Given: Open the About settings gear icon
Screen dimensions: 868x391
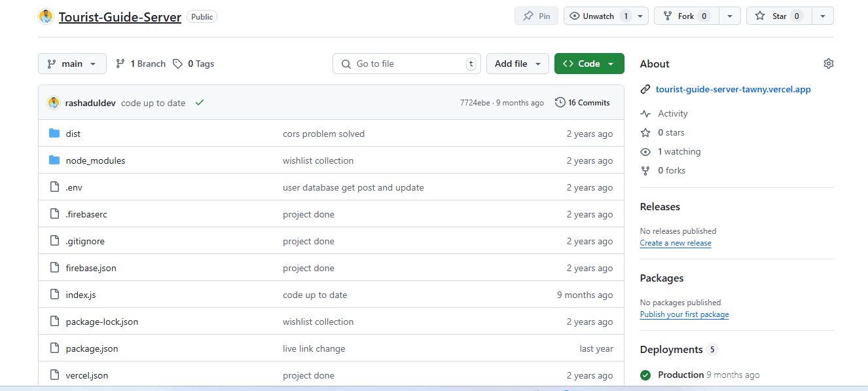Looking at the screenshot, I should coord(828,64).
